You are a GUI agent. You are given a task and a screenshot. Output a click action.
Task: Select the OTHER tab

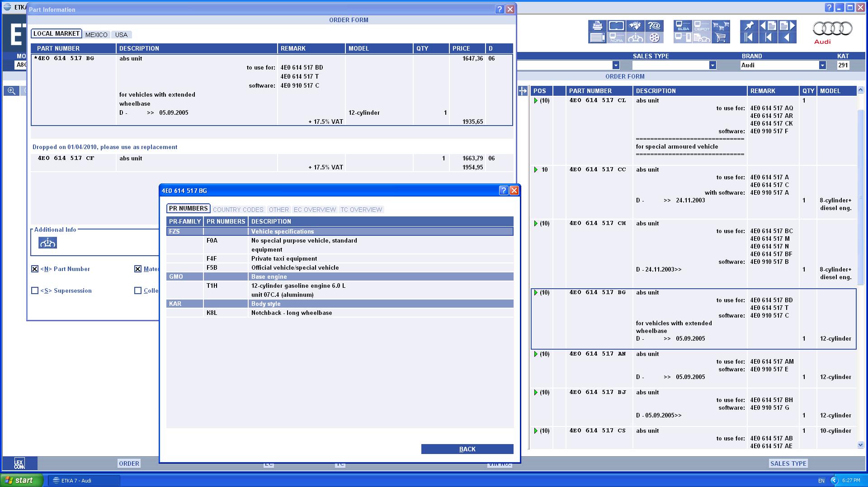[278, 210]
